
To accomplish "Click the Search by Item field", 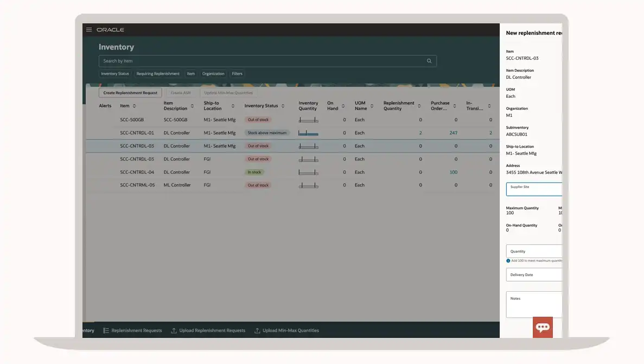I will click(260, 61).
